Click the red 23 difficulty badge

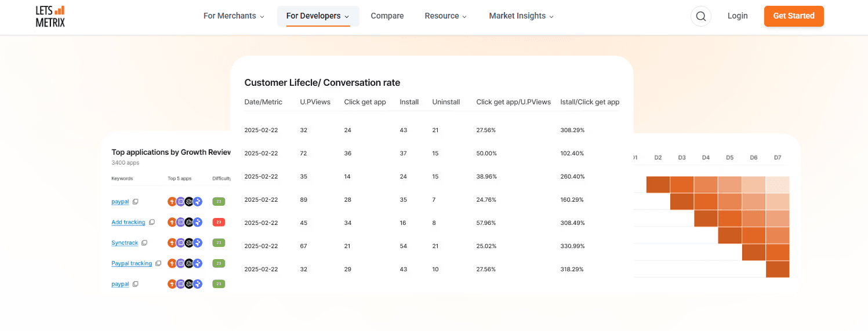[x=219, y=222]
